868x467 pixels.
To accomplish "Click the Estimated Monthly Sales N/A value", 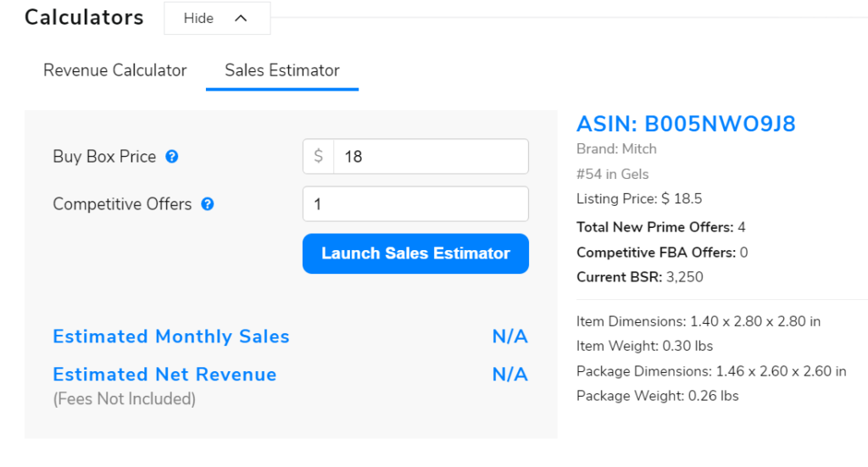I will 509,336.
